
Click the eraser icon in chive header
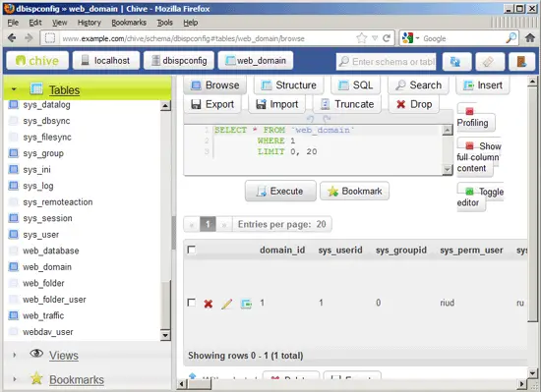[489, 62]
